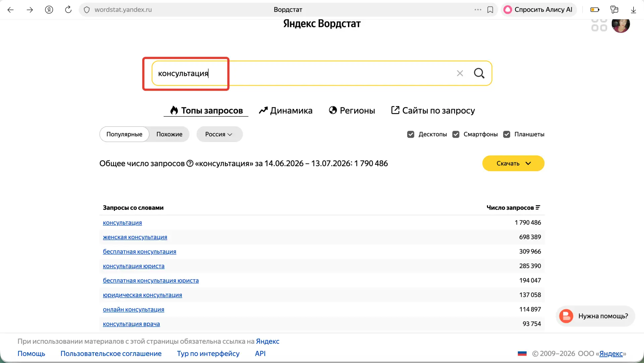This screenshot has width=644, height=363.
Task: Click the question mark help icon near Общее число запросов
Action: 190,164
